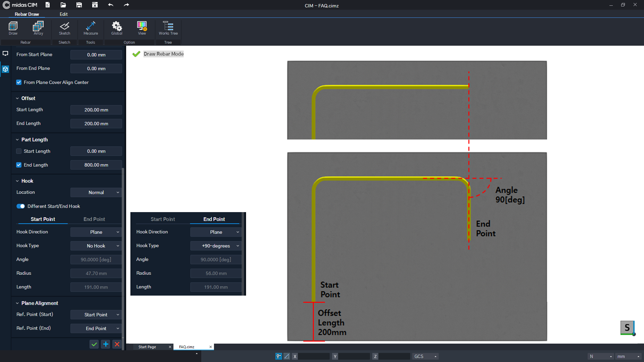
Task: Edit Offset Start Length 200.00 mm field
Action: (96, 110)
